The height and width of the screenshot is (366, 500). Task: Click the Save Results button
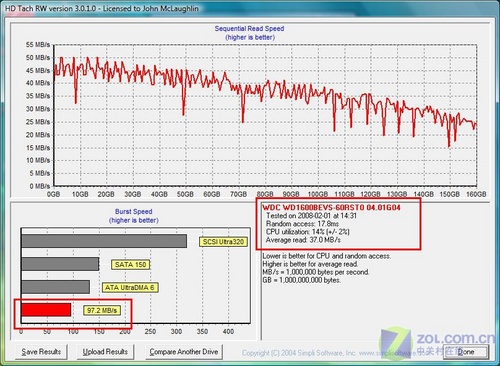click(x=41, y=352)
